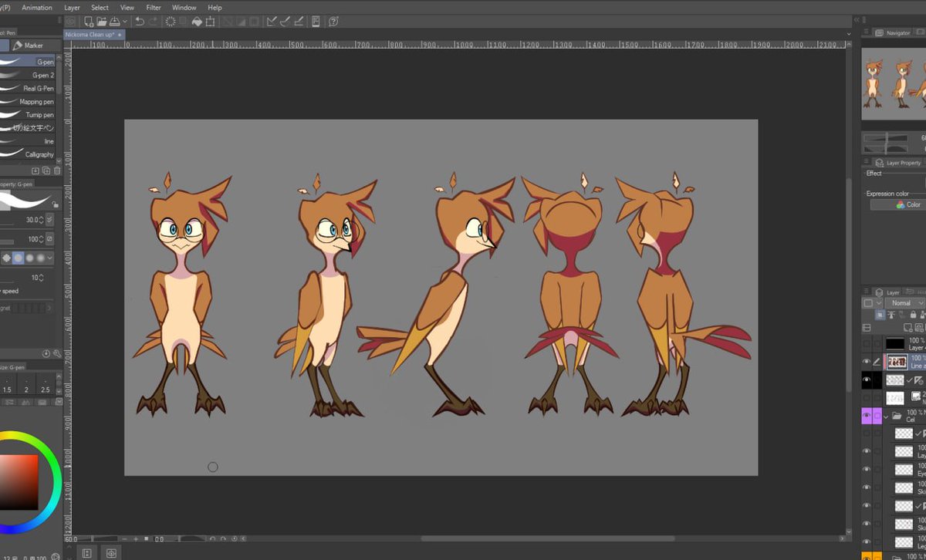Click the Clear (dotted circle) icon
Viewport: 926px width, 560px height.
coord(170,22)
